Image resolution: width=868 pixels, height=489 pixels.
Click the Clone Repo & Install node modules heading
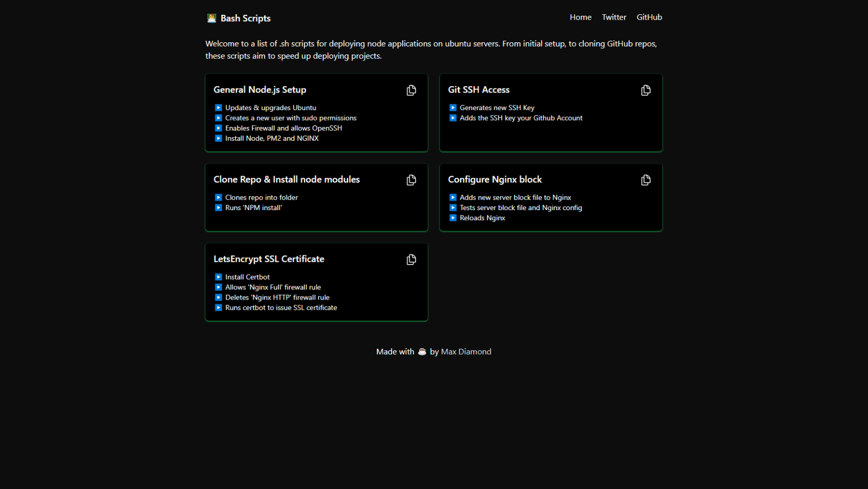(286, 180)
